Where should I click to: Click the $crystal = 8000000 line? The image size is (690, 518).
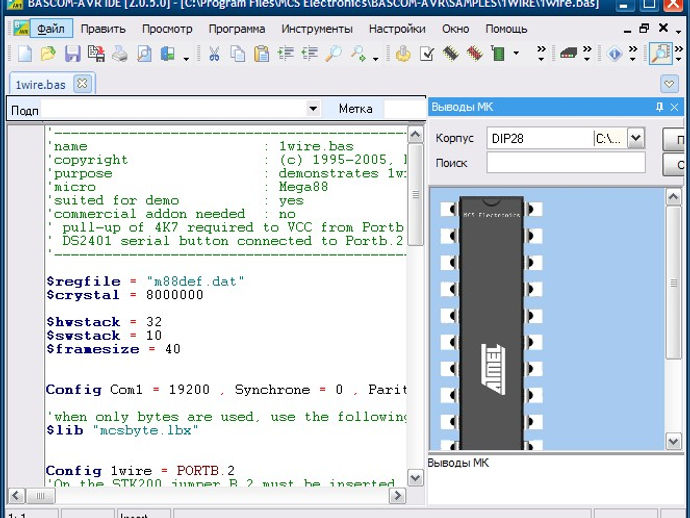point(125,295)
